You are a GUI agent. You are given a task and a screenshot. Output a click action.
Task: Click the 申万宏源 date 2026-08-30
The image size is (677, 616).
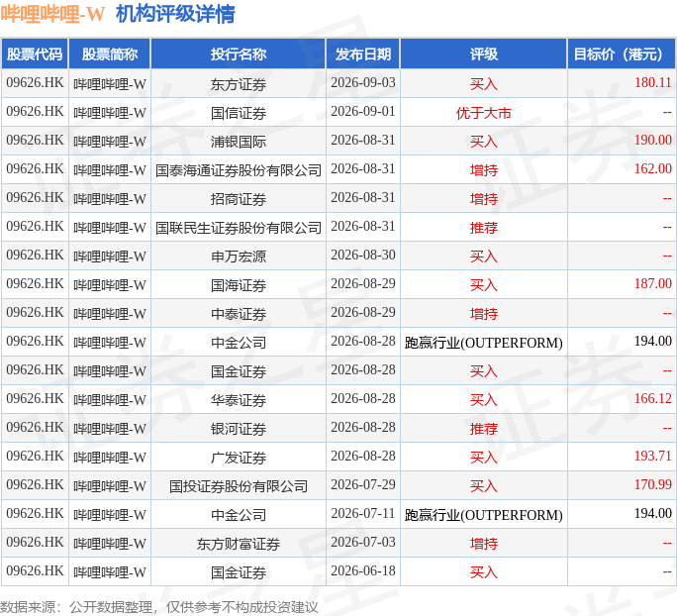(x=363, y=255)
